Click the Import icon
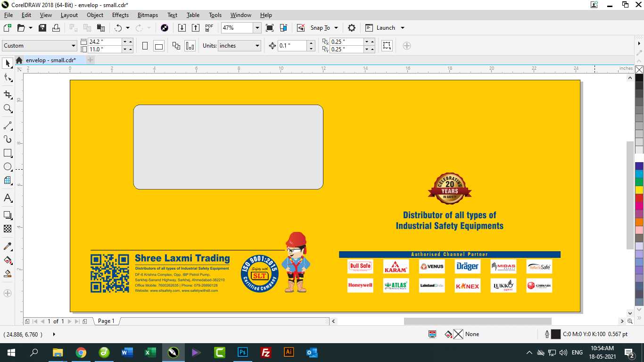Screen dimensions: 644x362 coord(182,28)
